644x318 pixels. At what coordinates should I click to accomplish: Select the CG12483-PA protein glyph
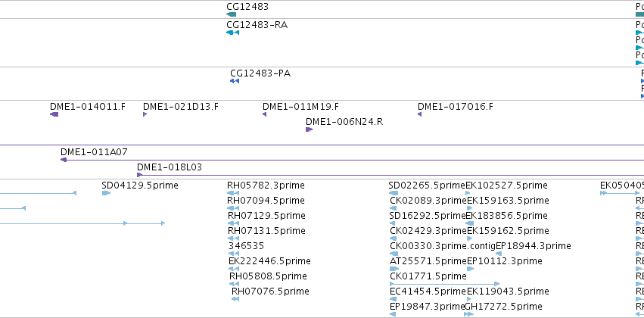coord(235,81)
